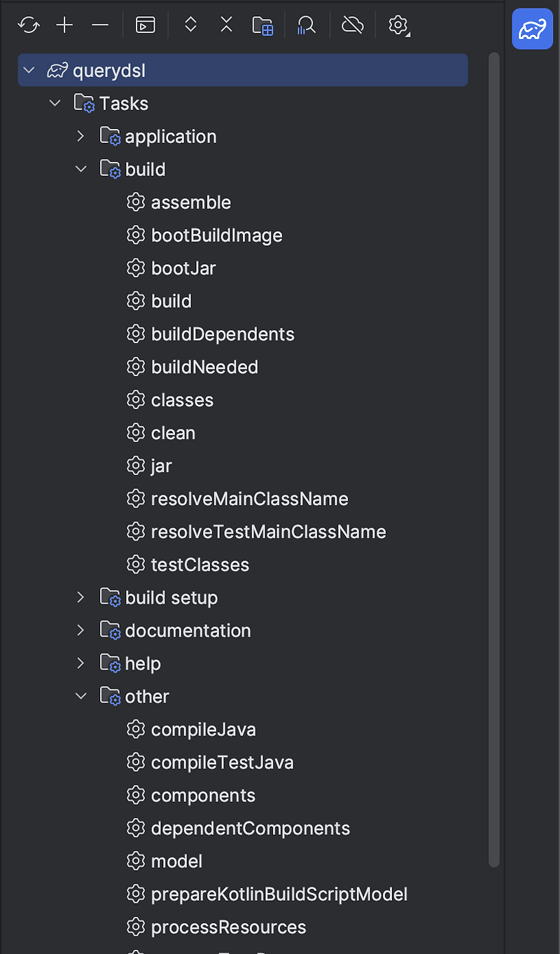Image resolution: width=560 pixels, height=954 pixels.
Task: Collapse all nodes in the Gradle tree
Action: click(226, 25)
